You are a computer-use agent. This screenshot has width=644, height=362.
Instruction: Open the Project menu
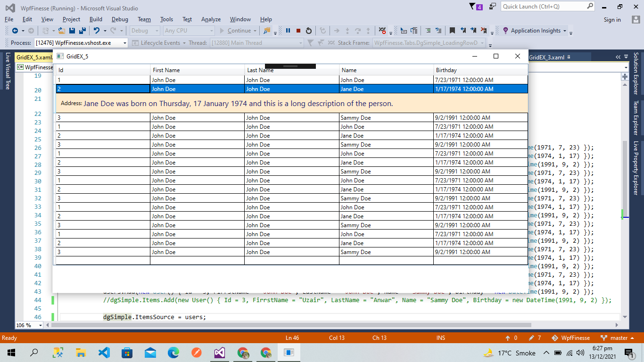[71, 19]
